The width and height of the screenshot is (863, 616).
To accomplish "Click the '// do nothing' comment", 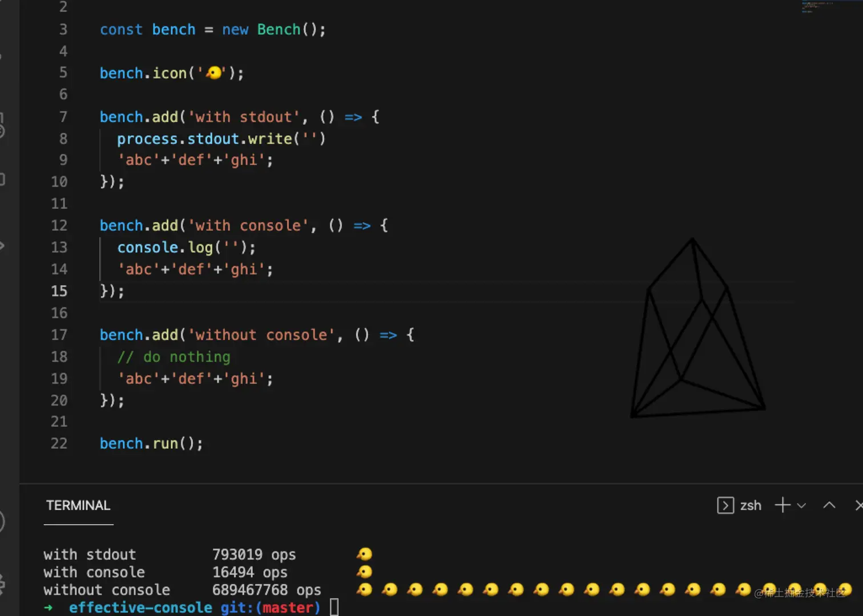I will [174, 357].
